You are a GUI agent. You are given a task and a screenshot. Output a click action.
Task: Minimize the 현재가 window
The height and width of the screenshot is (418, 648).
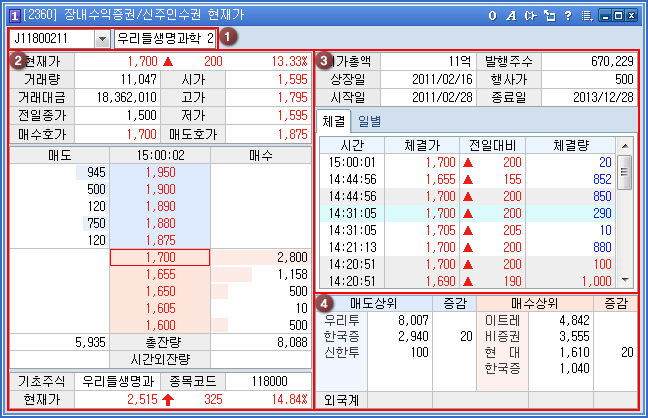(603, 16)
